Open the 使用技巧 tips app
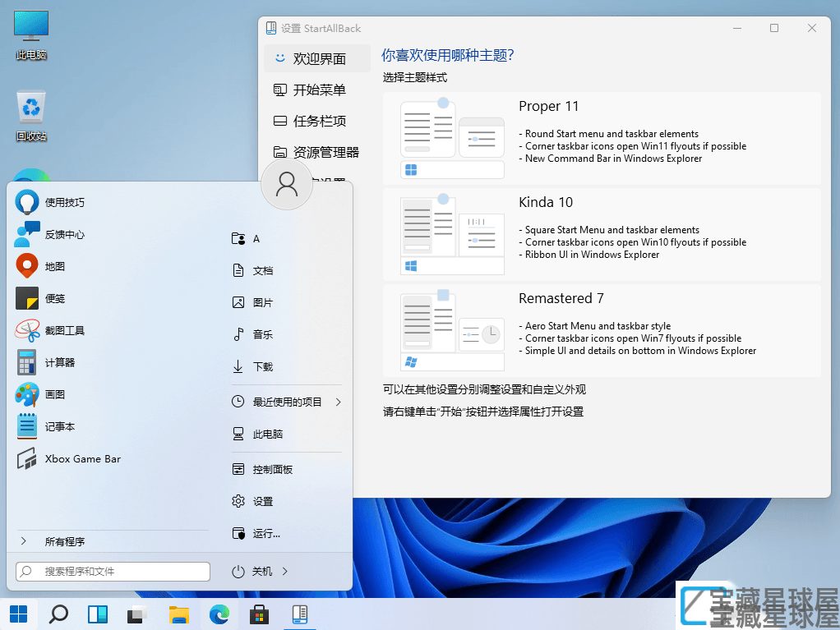 (x=50, y=202)
